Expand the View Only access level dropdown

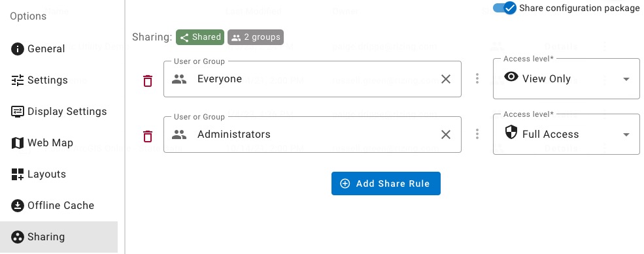[x=566, y=79]
